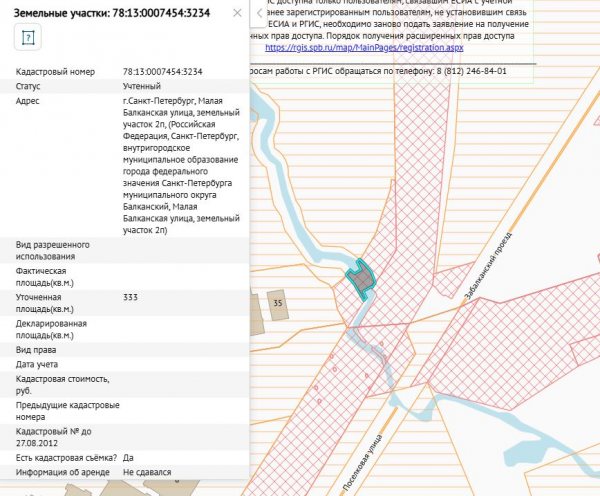Click the Вид разрешенного использования row label
600x496 pixels.
click(x=54, y=250)
